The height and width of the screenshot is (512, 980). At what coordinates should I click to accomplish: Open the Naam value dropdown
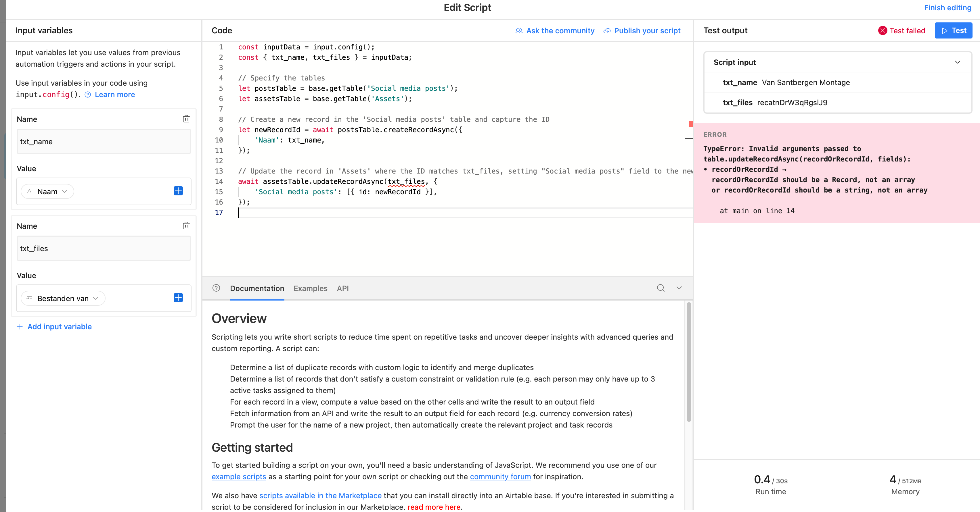click(x=47, y=191)
